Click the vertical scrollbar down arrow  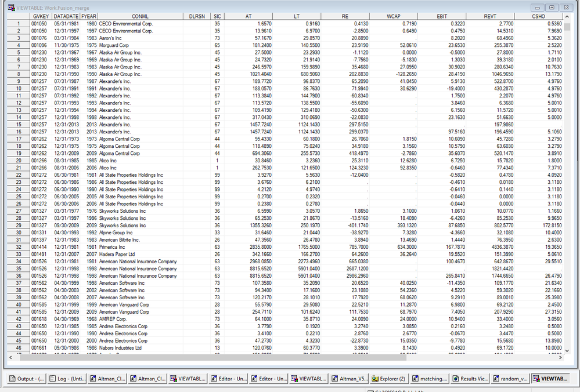[567, 351]
